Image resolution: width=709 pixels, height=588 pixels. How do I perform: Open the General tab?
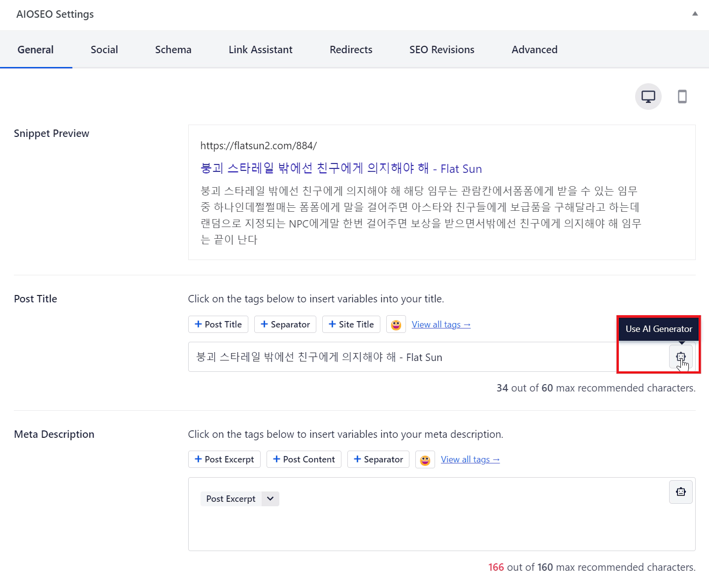(x=35, y=49)
